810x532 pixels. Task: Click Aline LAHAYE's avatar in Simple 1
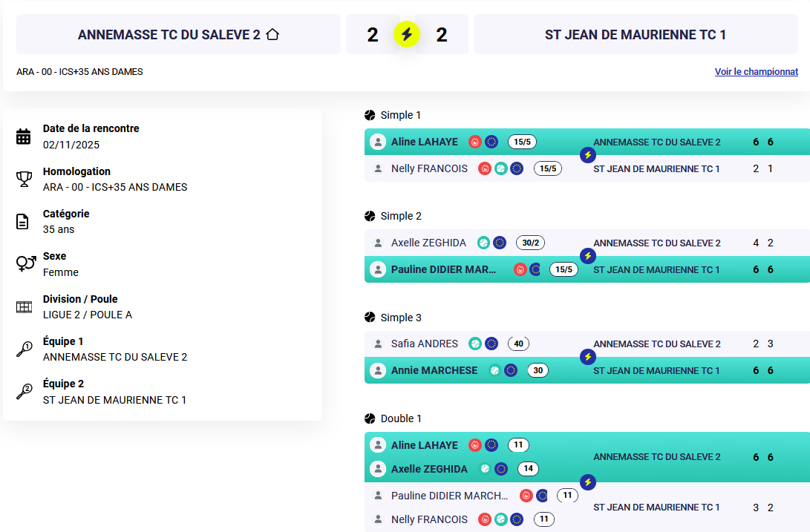pyautogui.click(x=378, y=142)
